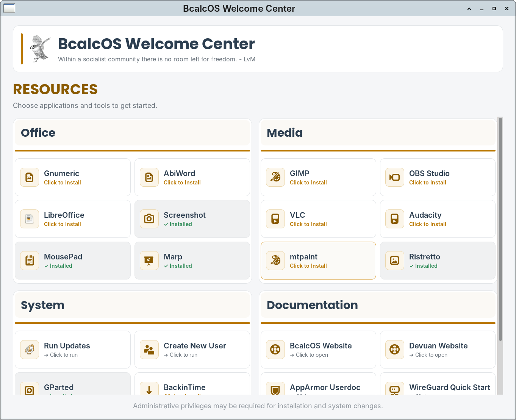The image size is (516, 420).
Task: Click the MousePad notepad icon
Action: (30, 261)
